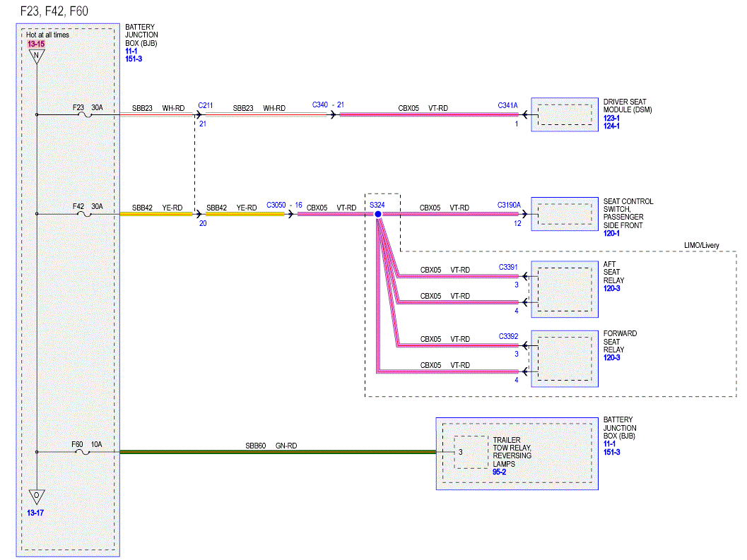Screen dimensions: 747x560
Task: Click the C3392 connector label
Action: point(508,336)
